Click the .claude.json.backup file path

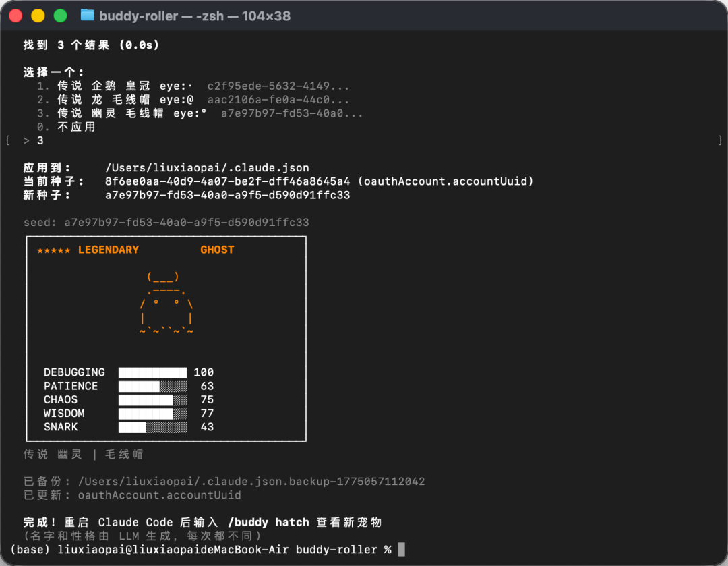point(251,482)
